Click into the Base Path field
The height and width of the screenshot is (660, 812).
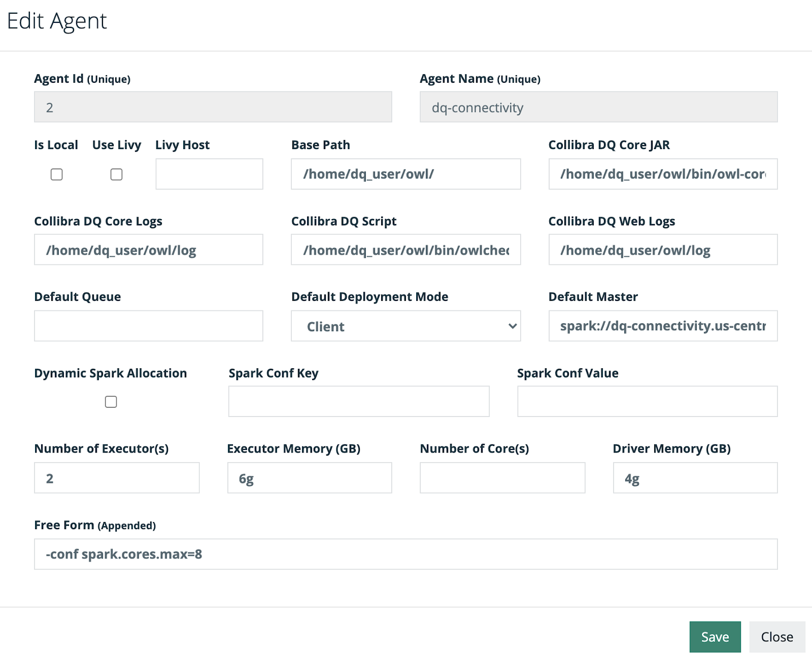pyautogui.click(x=406, y=174)
